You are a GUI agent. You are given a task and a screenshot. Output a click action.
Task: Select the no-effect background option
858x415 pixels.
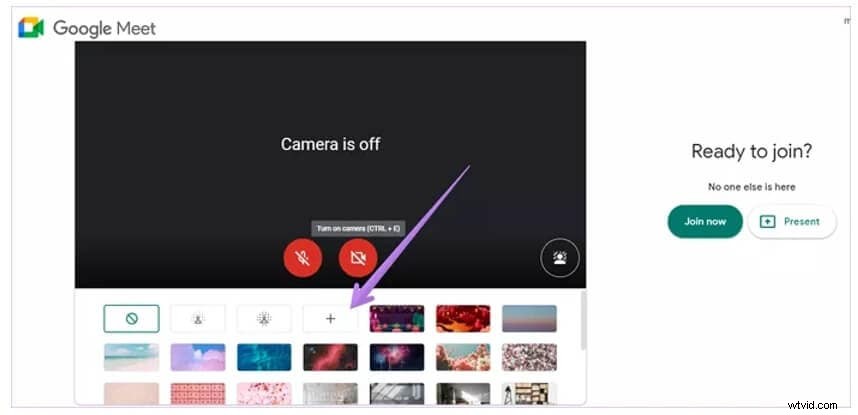click(131, 319)
